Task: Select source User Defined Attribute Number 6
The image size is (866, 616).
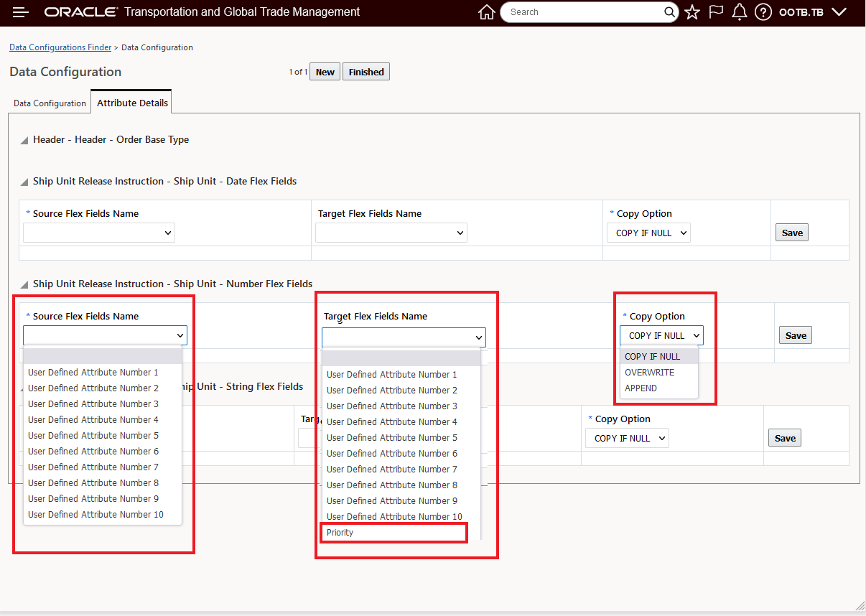Action: (103, 452)
